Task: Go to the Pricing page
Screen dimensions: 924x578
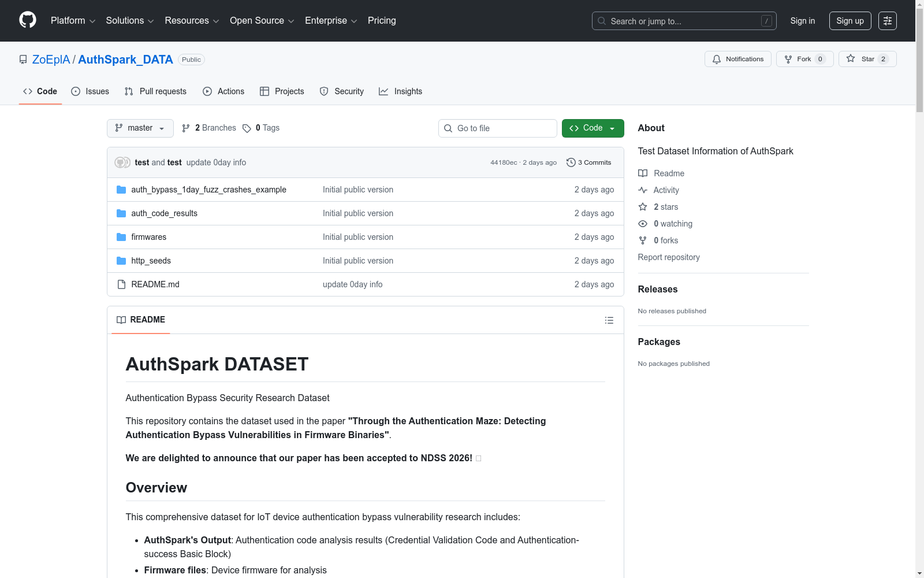Action: (382, 21)
